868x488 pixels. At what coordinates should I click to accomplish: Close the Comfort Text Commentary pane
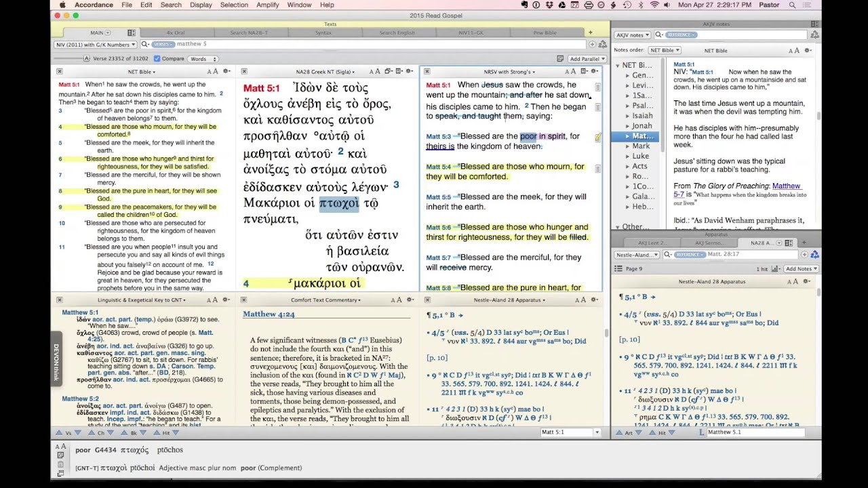pos(244,300)
